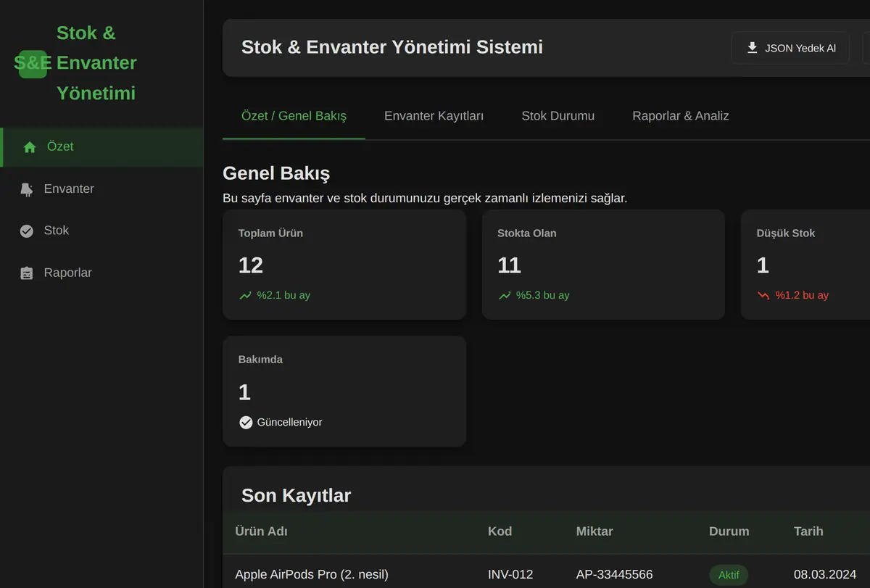
Task: Click the download icon in JSON Yedek Al
Action: 753,48
